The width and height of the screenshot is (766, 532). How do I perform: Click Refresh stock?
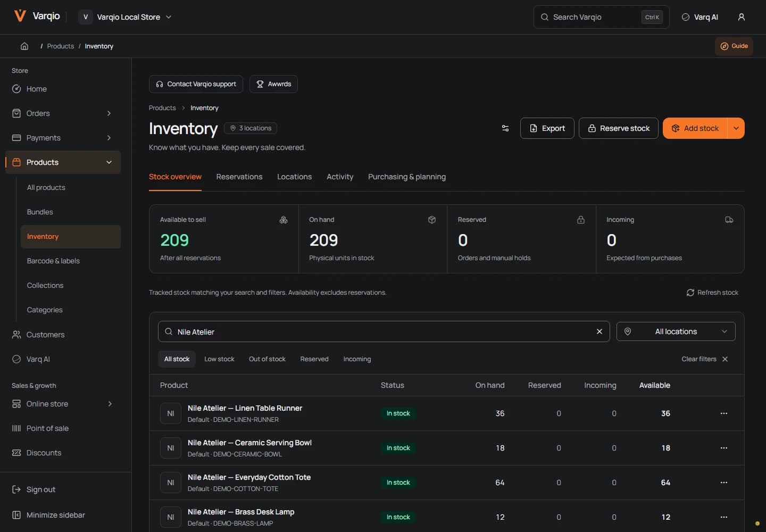coord(712,293)
